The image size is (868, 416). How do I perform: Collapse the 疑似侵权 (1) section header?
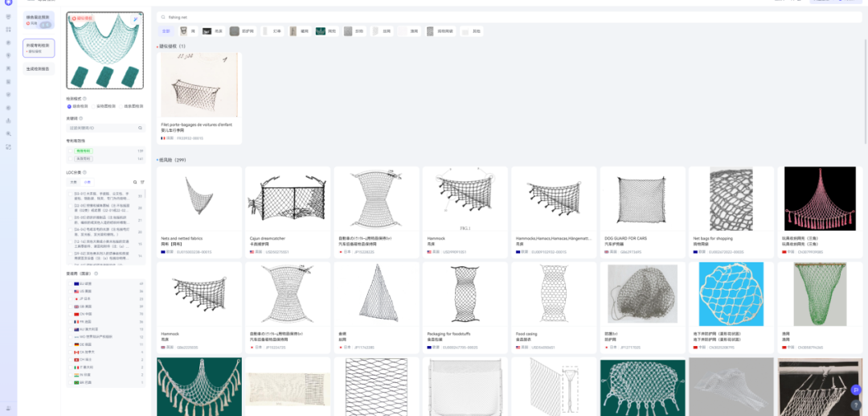click(172, 46)
